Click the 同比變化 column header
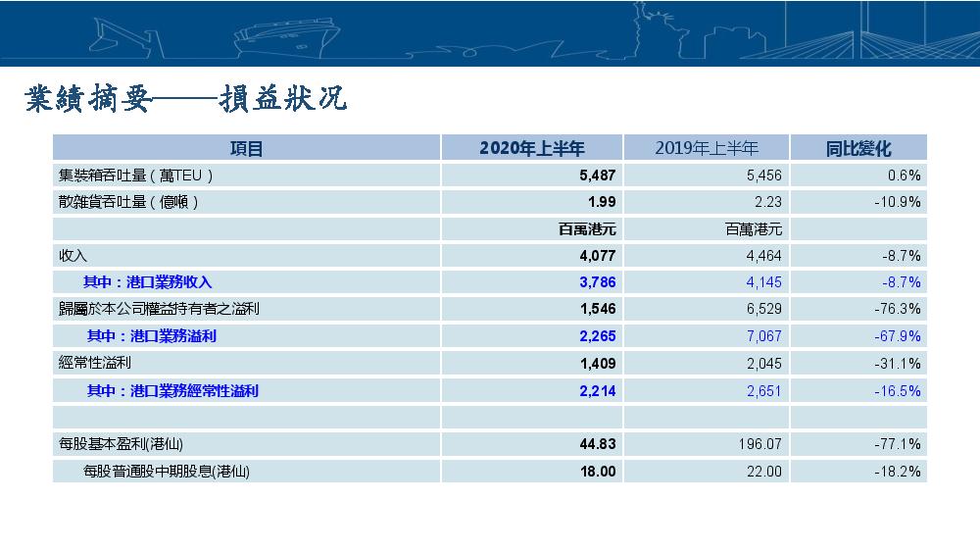 pos(857,149)
